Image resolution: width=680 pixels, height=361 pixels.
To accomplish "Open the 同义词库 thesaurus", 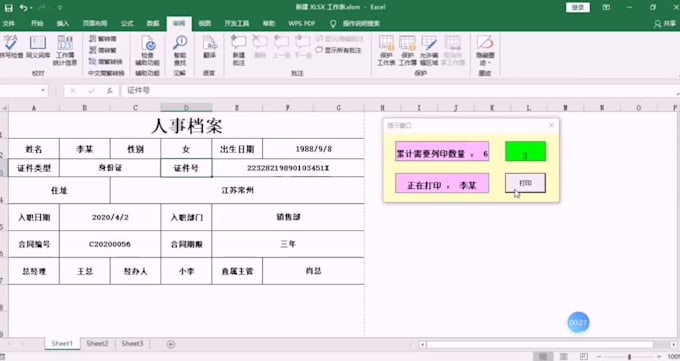I will pyautogui.click(x=38, y=47).
